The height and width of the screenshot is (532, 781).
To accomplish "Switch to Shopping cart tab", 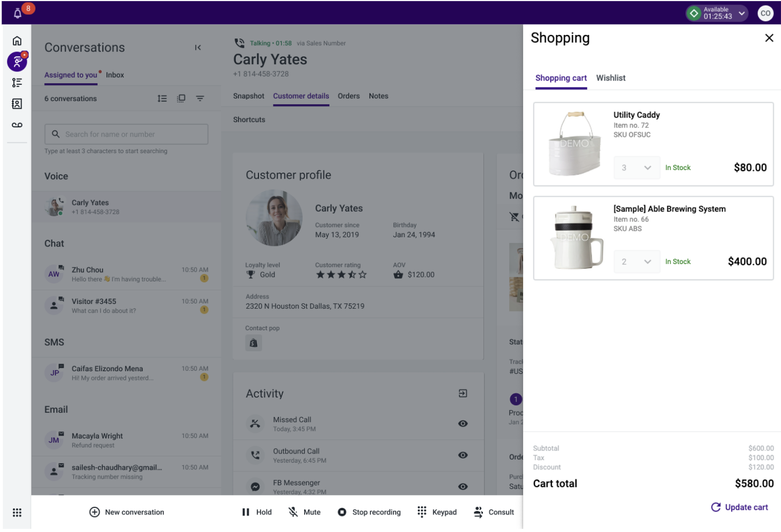I will pyautogui.click(x=561, y=78).
